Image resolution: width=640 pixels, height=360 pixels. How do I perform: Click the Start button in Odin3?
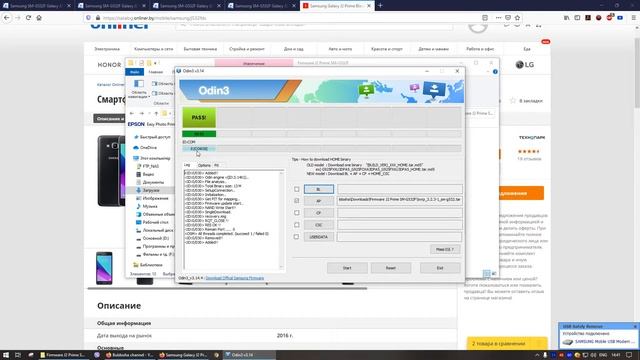point(347,268)
